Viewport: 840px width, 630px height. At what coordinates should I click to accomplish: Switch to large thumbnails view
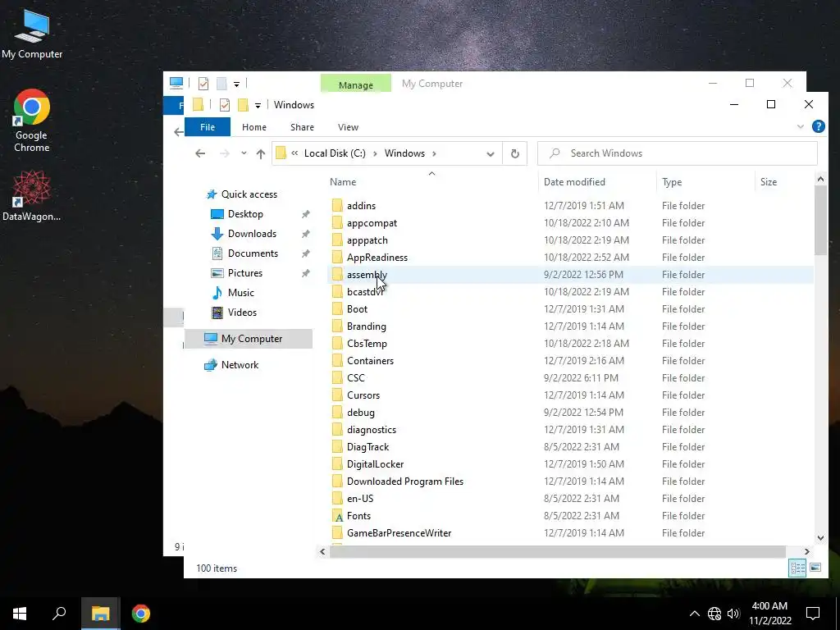click(815, 568)
